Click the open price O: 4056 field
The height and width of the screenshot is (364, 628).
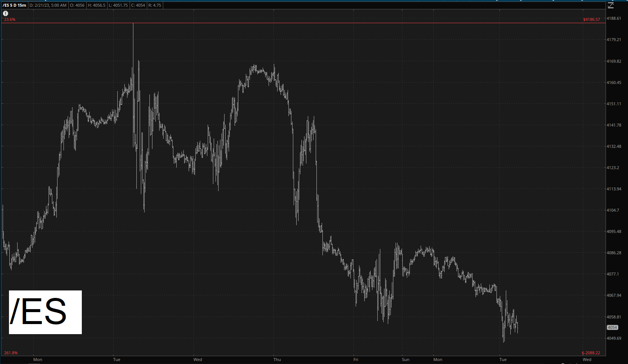(x=77, y=5)
